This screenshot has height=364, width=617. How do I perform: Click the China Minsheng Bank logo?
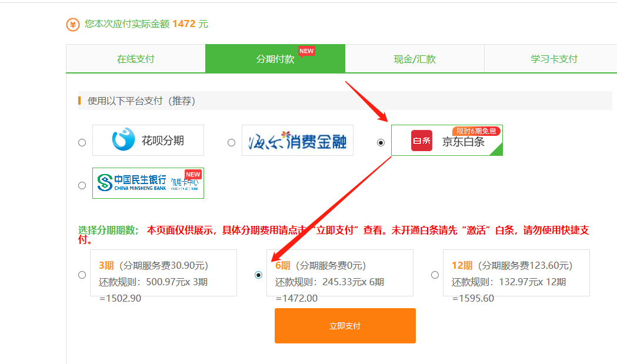pos(132,183)
